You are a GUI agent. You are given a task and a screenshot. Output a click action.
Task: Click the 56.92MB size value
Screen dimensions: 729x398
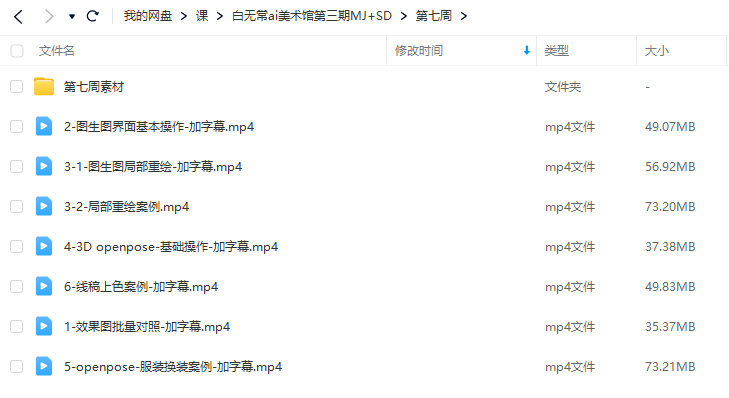[670, 167]
